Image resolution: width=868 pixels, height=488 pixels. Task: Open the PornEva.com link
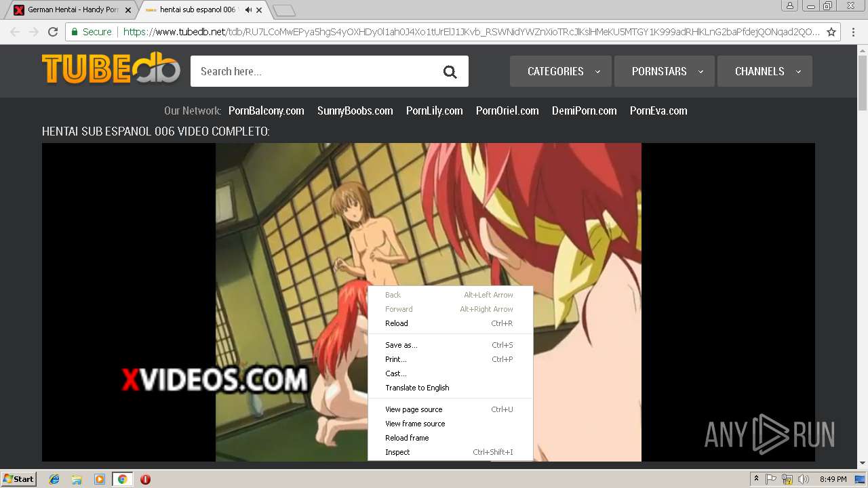tap(658, 110)
